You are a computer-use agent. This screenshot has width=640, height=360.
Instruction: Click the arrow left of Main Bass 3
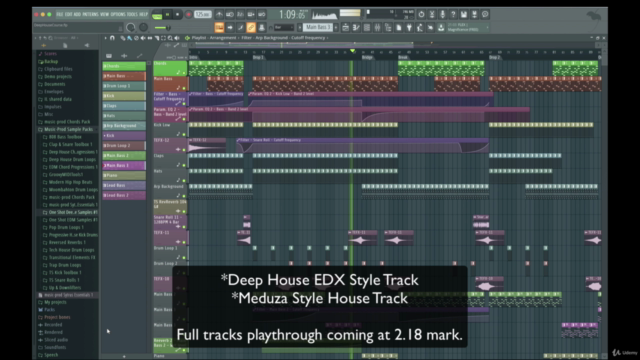coord(299,27)
